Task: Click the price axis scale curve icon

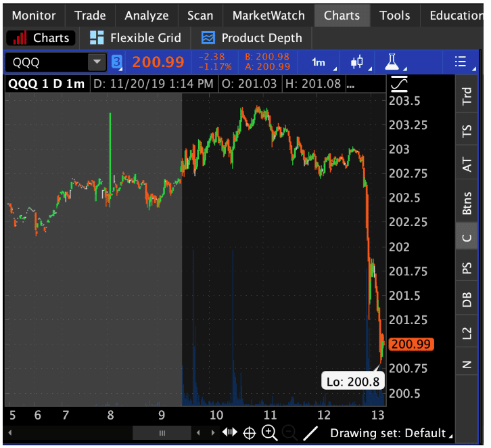Action: [x=399, y=84]
